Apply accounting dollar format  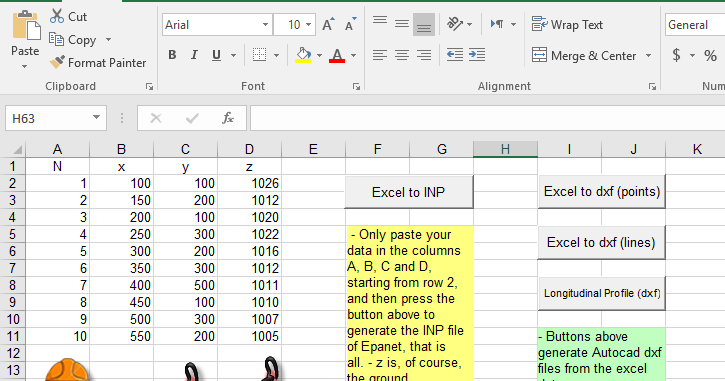coord(676,55)
